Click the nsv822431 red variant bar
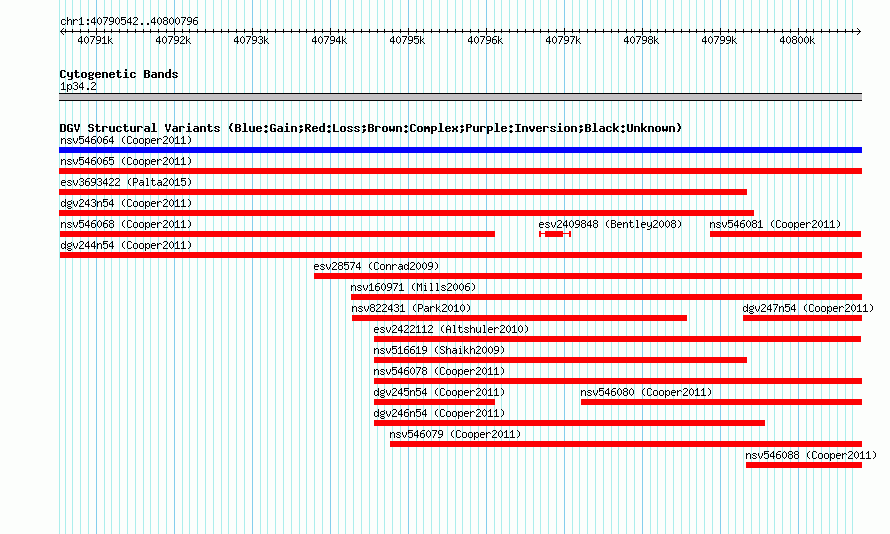 [519, 318]
